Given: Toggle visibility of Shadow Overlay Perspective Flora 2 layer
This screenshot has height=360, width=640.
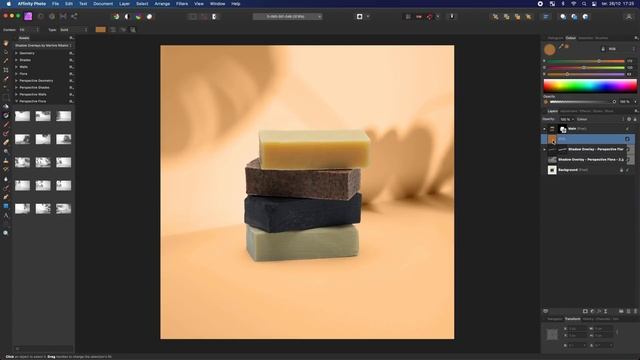Looking at the screenshot, I should click(627, 160).
